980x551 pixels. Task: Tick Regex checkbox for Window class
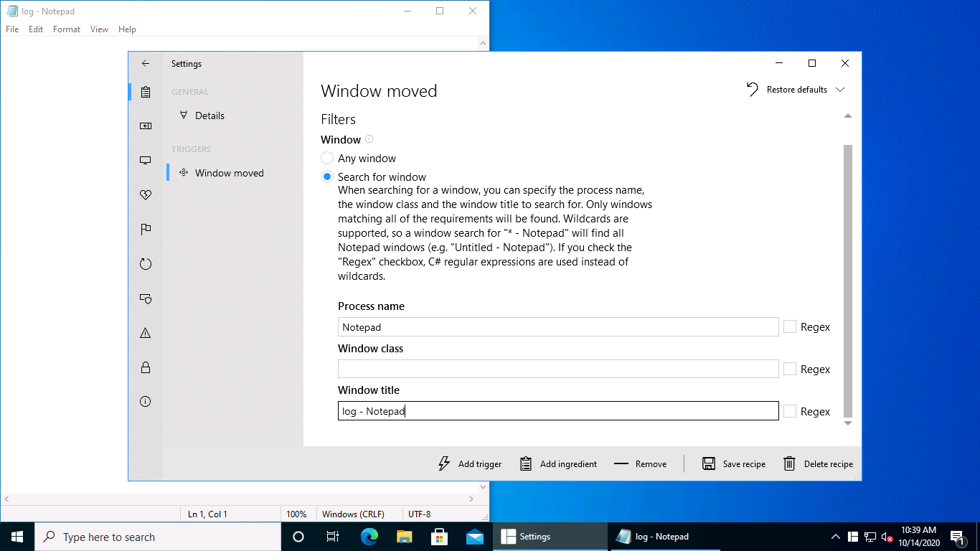click(x=790, y=369)
